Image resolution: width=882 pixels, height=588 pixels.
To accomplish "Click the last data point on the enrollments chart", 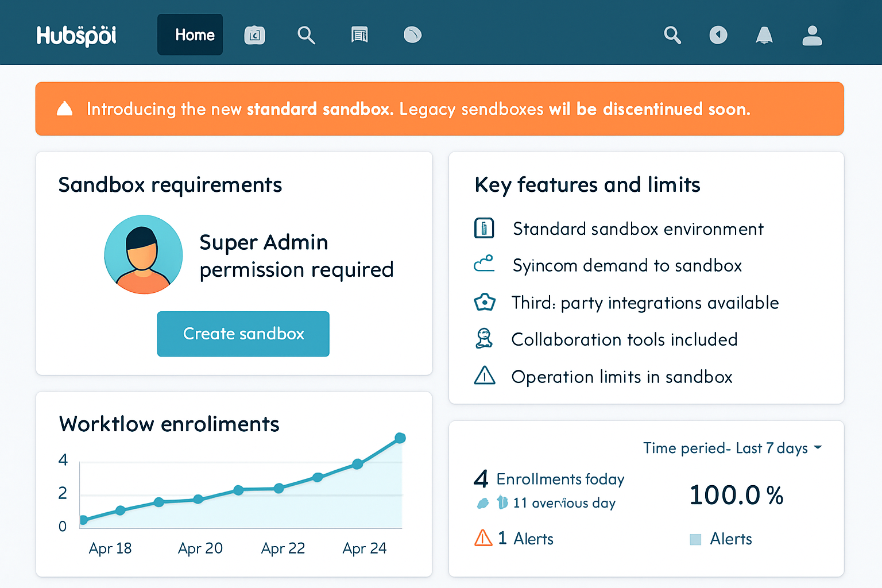I will pyautogui.click(x=400, y=438).
